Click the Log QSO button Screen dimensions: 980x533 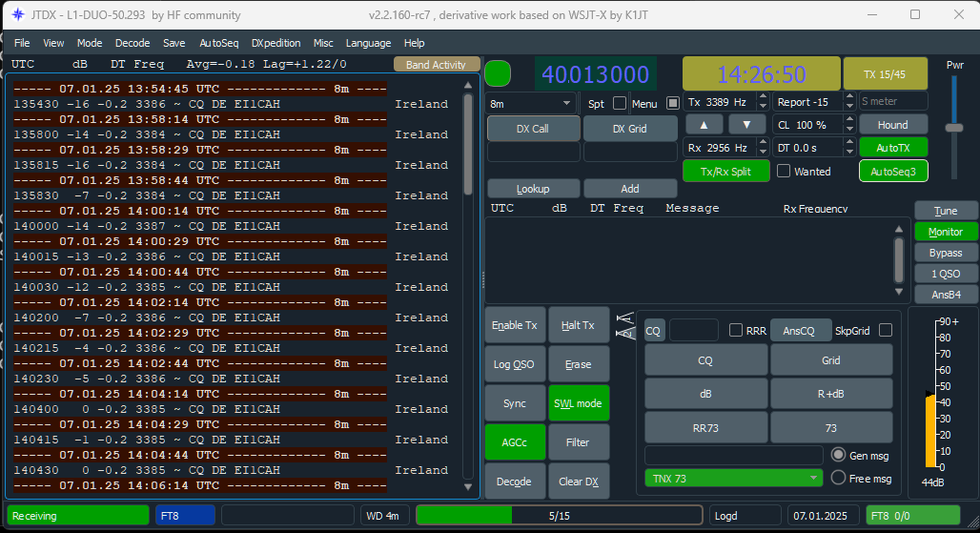point(515,364)
